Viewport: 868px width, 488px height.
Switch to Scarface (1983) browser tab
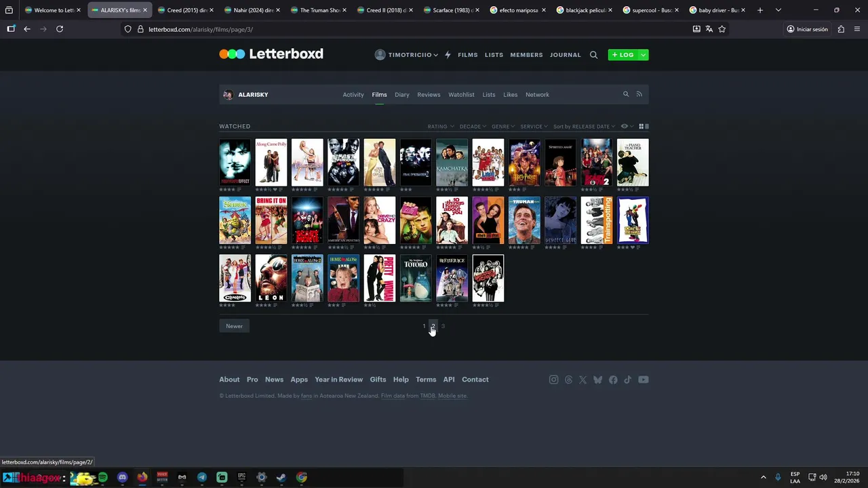450,10
